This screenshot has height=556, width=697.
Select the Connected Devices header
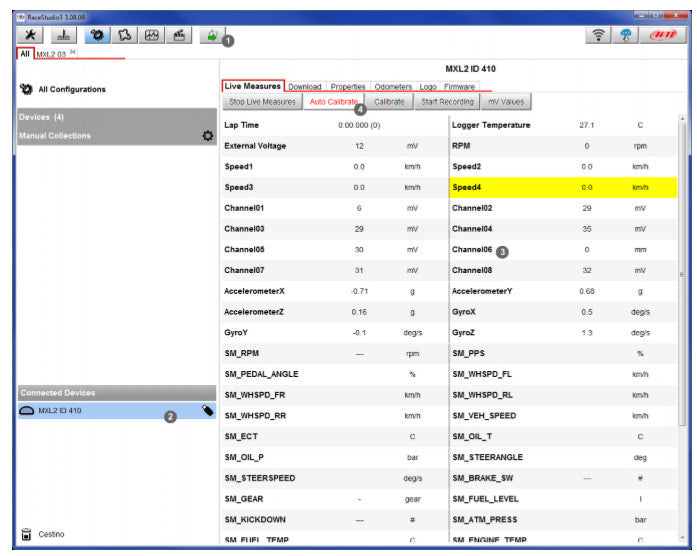coord(116,393)
